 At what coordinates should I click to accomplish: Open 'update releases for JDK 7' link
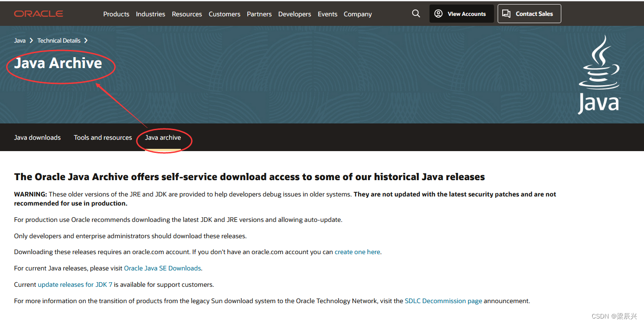pos(75,285)
